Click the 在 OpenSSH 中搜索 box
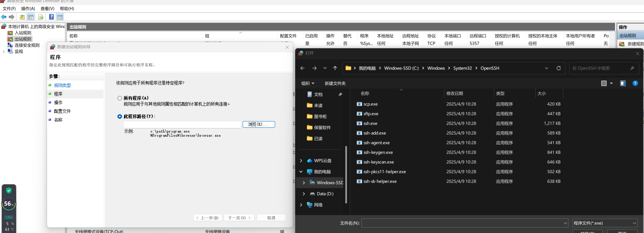The width and height of the screenshot is (644, 233). (x=604, y=68)
